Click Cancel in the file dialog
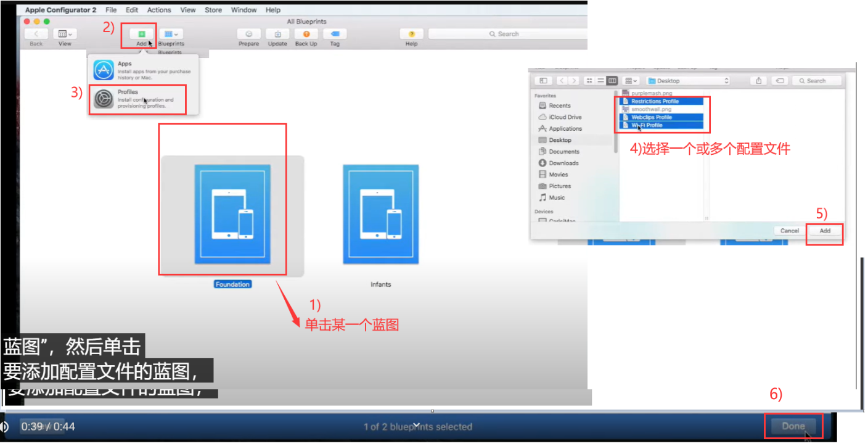 tap(790, 231)
